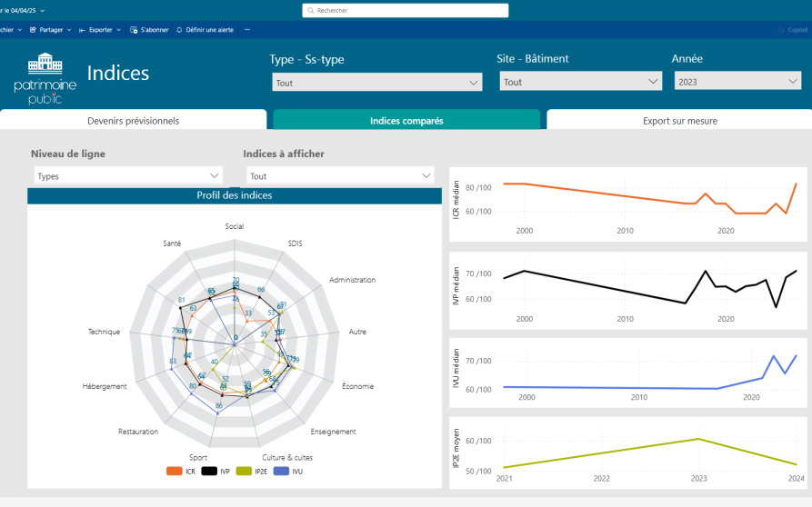Click the Copilot icon
Viewport: 812px width, 507px height.
781,30
